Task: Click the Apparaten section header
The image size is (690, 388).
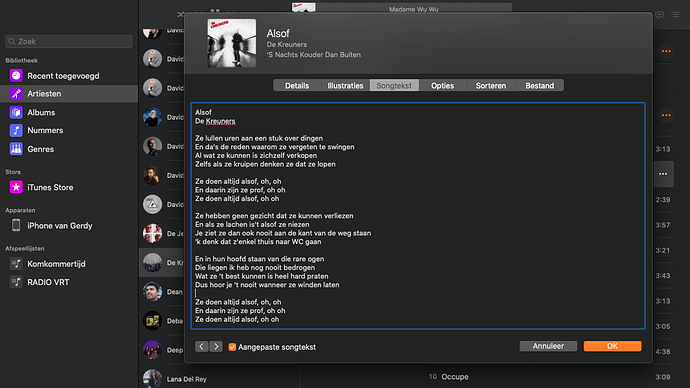Action: click(20, 210)
